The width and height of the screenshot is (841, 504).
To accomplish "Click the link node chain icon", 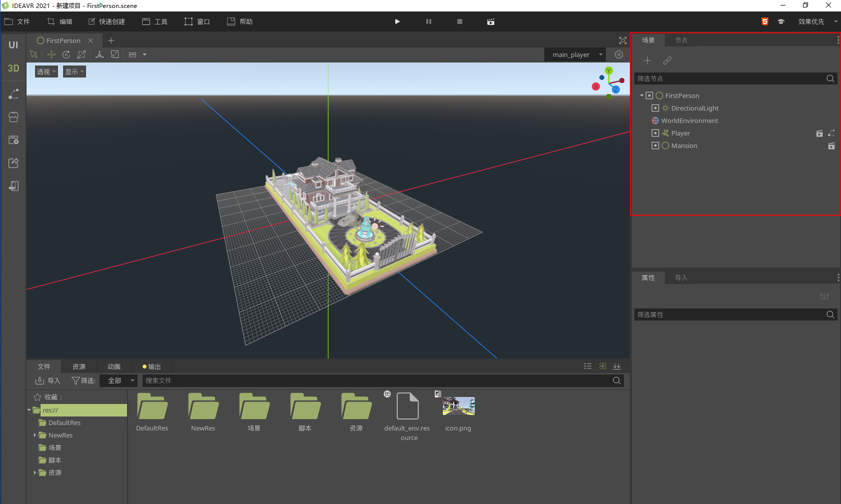I will (x=667, y=60).
